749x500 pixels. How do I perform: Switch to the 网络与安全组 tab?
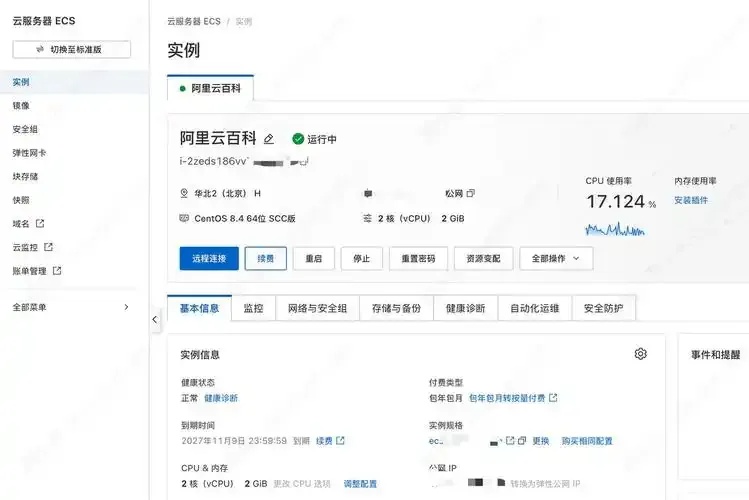pos(318,309)
